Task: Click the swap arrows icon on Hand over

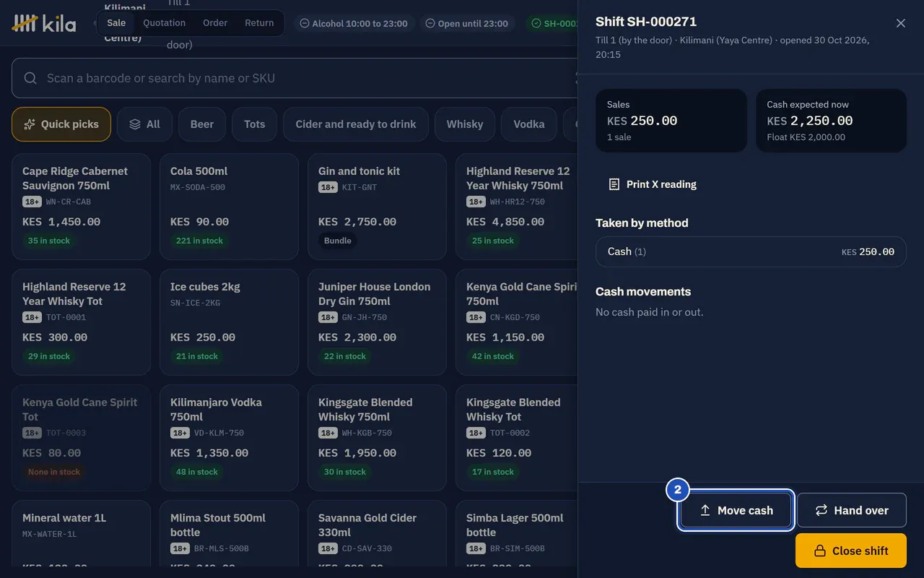Action: (x=821, y=510)
